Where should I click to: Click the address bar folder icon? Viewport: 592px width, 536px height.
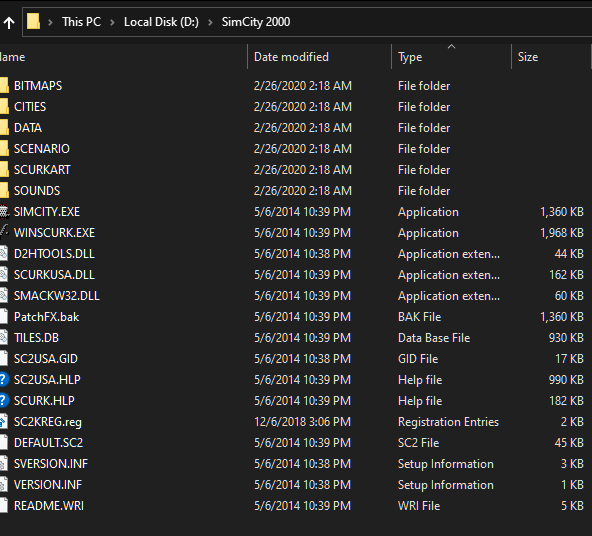tap(33, 22)
